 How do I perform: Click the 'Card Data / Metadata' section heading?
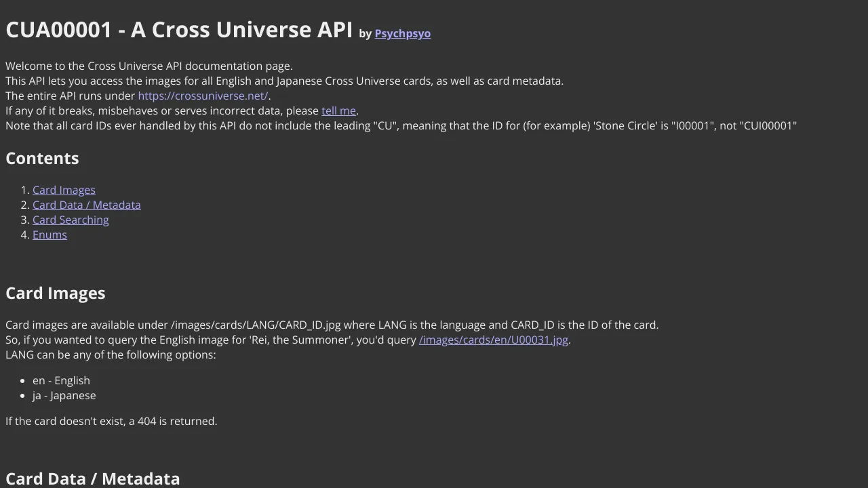(93, 479)
